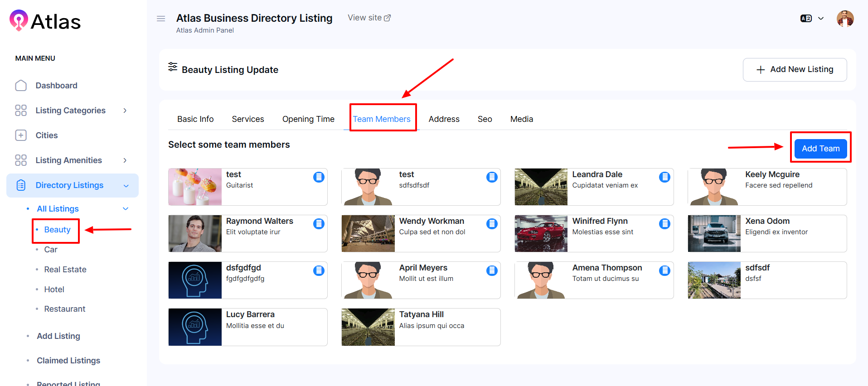Viewport: 868px width, 386px height.
Task: Toggle selection badge on Raymond Walters card
Action: coord(319,224)
